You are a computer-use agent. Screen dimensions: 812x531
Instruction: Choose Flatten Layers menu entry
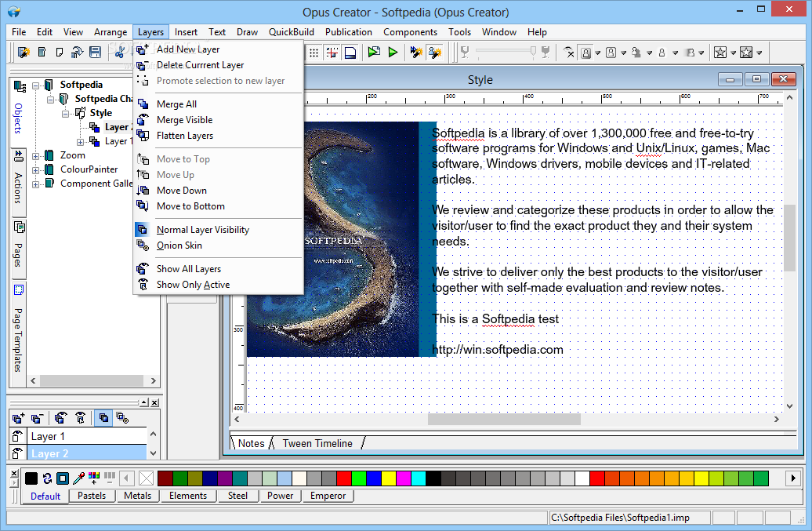(218, 136)
